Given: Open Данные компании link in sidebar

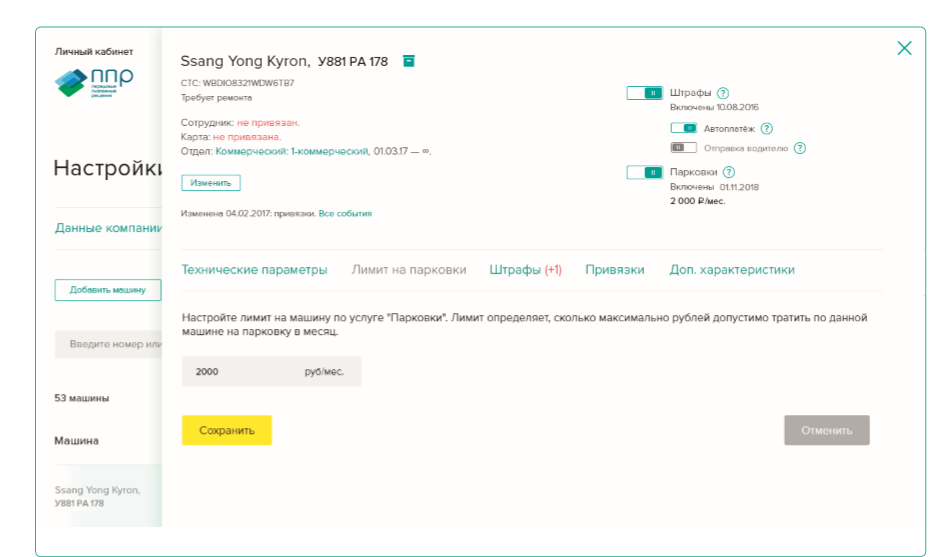Looking at the screenshot, I should [108, 228].
